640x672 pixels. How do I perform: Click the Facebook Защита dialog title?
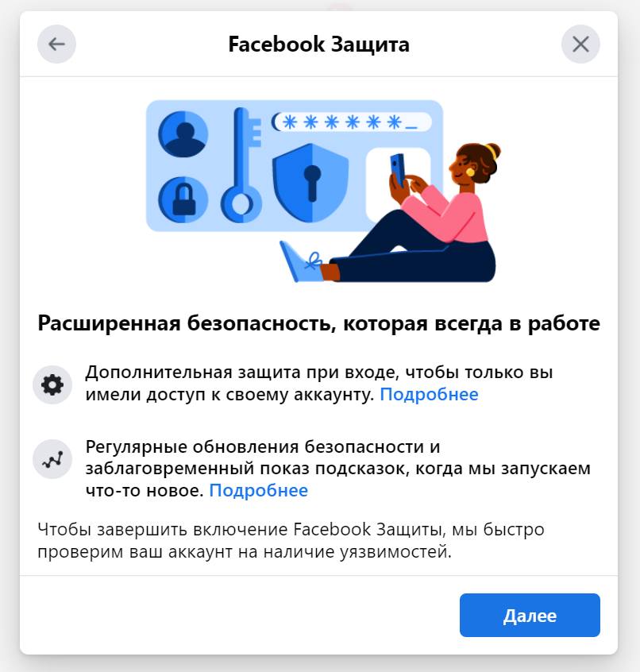point(318,44)
